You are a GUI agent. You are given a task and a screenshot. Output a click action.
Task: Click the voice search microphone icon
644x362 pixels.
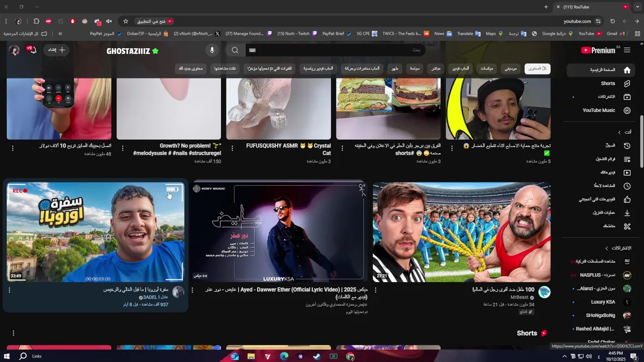pos(212,50)
